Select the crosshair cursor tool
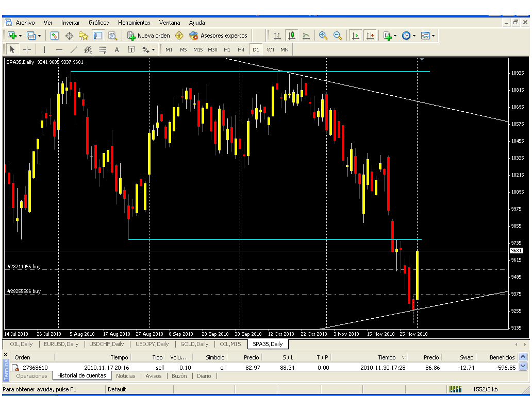This screenshot has height=396, width=532. (27, 49)
